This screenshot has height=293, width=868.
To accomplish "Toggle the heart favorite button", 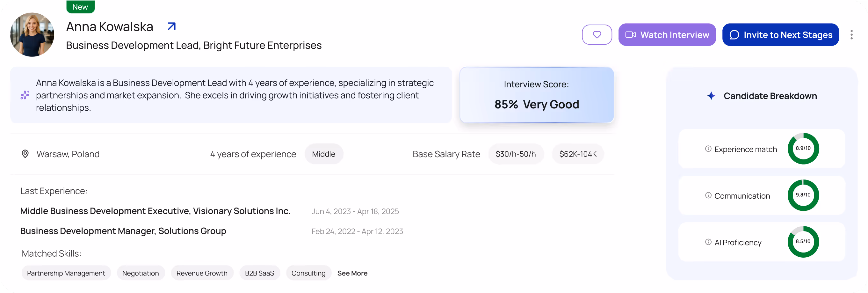I will tap(597, 35).
